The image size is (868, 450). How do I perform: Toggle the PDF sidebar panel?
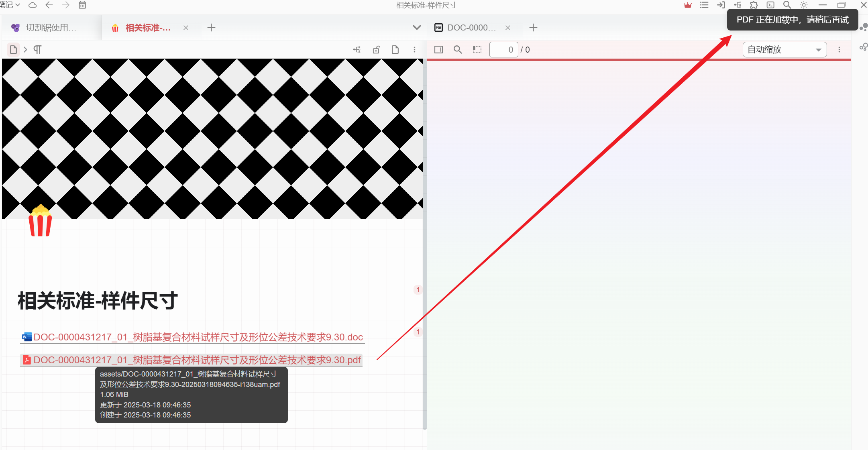[x=438, y=50]
